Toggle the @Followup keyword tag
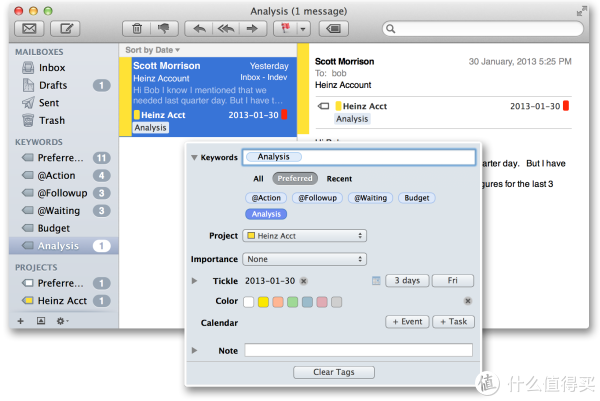 click(319, 198)
